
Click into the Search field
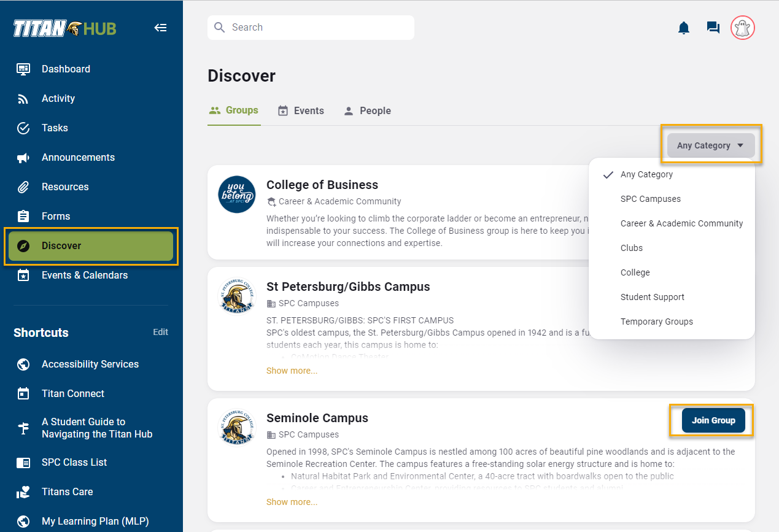pyautogui.click(x=311, y=28)
